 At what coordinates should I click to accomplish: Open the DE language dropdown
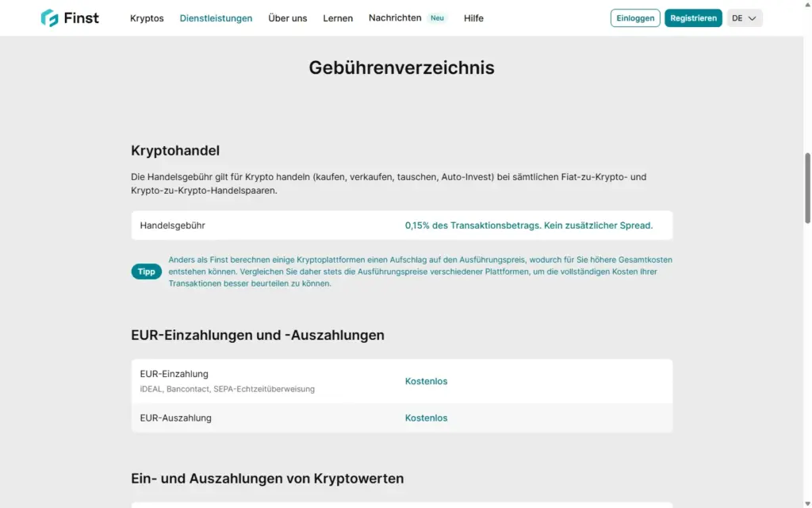(x=744, y=18)
